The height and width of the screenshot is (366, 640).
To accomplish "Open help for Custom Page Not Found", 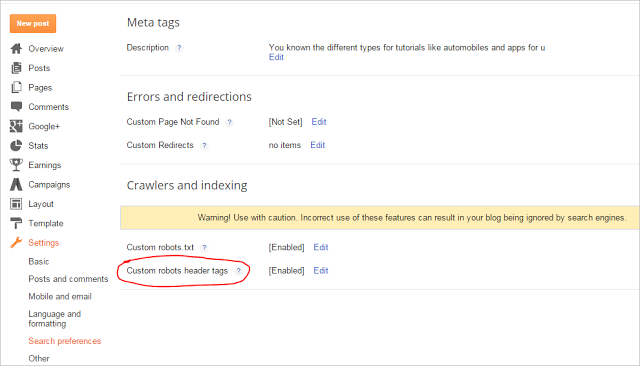I will click(229, 122).
